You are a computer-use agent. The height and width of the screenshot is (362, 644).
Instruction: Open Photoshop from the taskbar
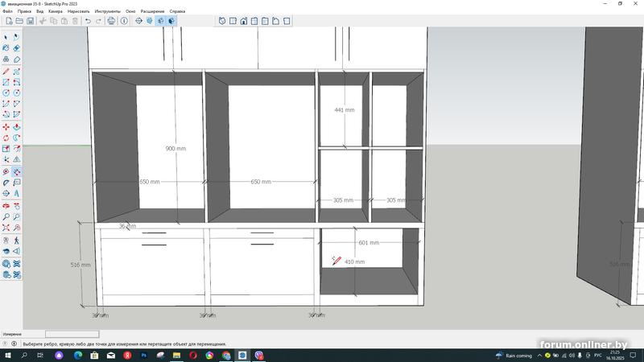click(144, 356)
